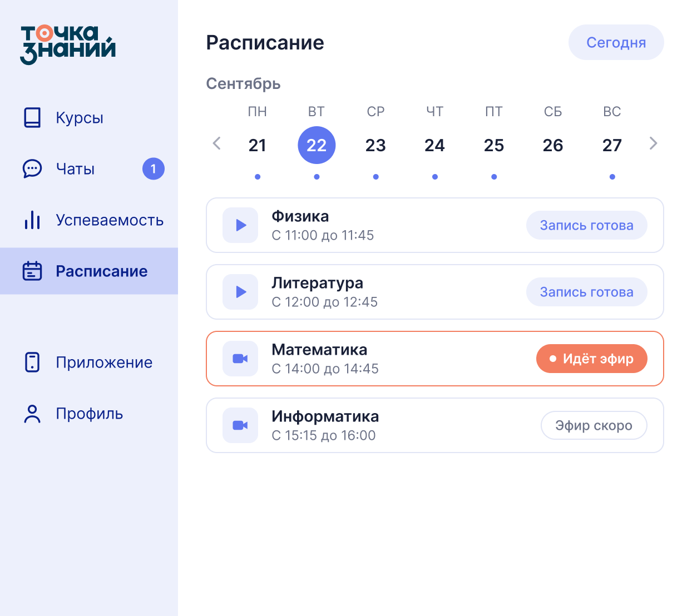Click the Расписание page heading
Image resolution: width=692 pixels, height=616 pixels.
(x=265, y=43)
